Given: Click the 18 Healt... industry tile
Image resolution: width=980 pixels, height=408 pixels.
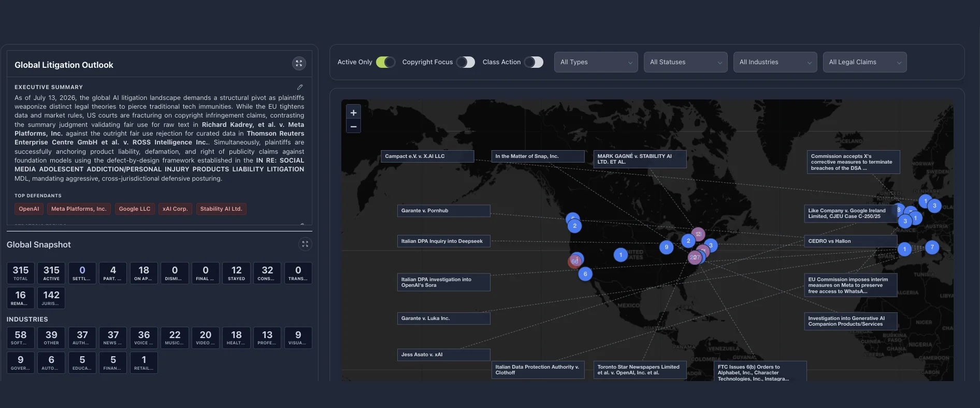Looking at the screenshot, I should click(237, 338).
